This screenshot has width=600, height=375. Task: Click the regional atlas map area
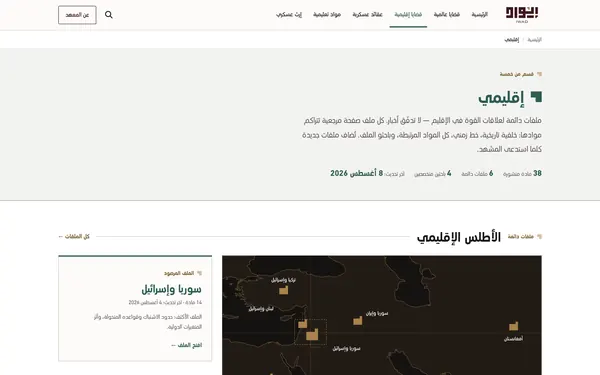pyautogui.click(x=382, y=315)
